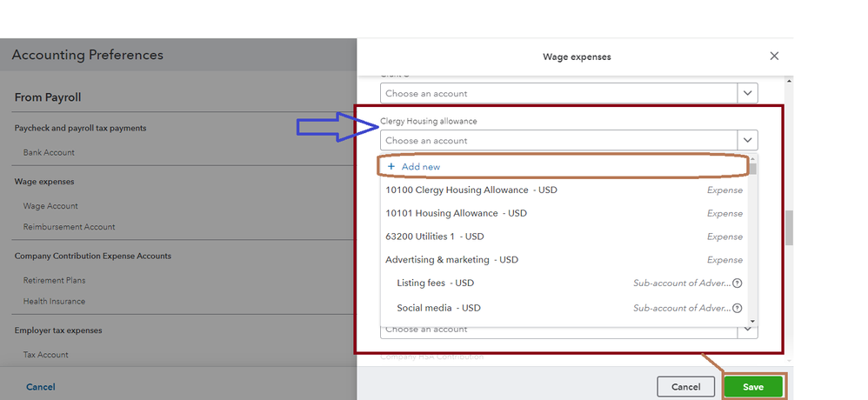Click the Clergy Housing allowance account field
This screenshot has width=868, height=400.
[x=558, y=141]
